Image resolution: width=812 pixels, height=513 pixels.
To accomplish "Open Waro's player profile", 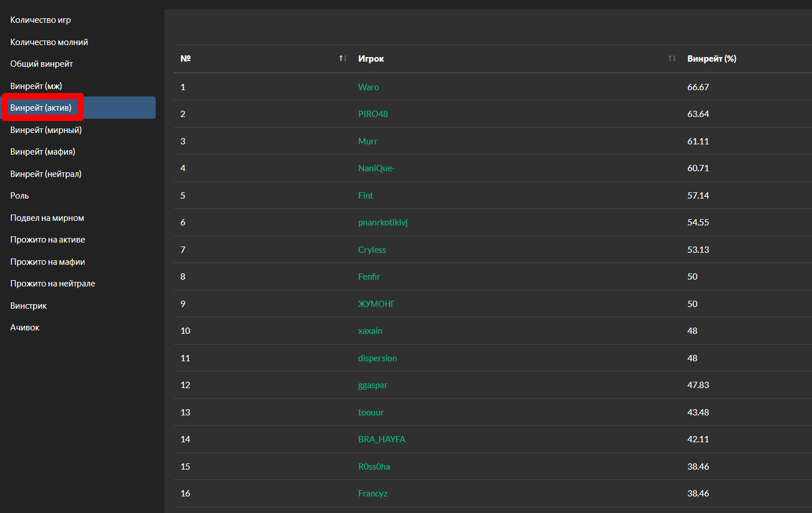I will point(368,87).
